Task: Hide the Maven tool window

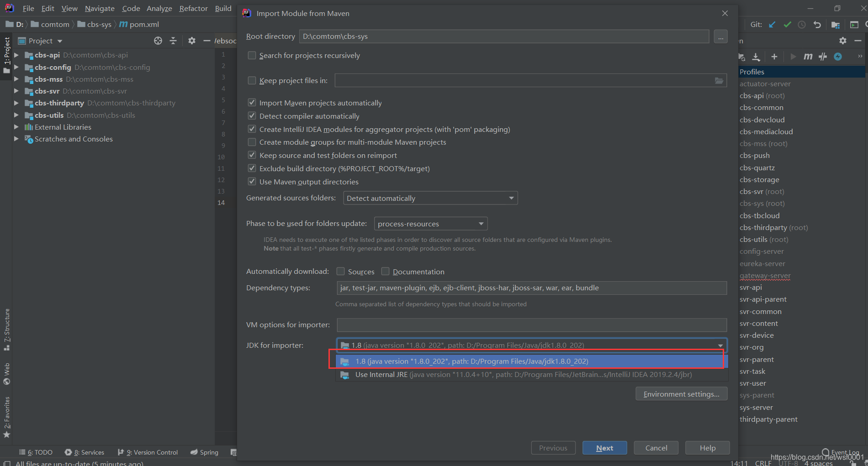Action: click(x=858, y=41)
